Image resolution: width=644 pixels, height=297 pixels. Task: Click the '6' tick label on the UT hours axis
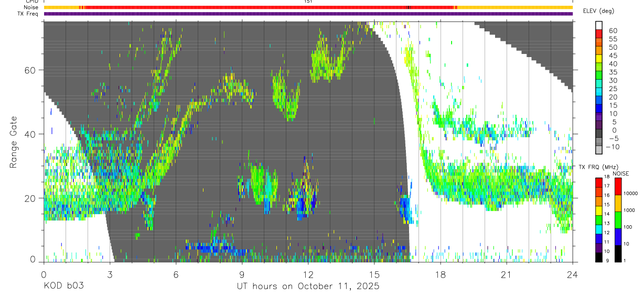click(x=176, y=274)
